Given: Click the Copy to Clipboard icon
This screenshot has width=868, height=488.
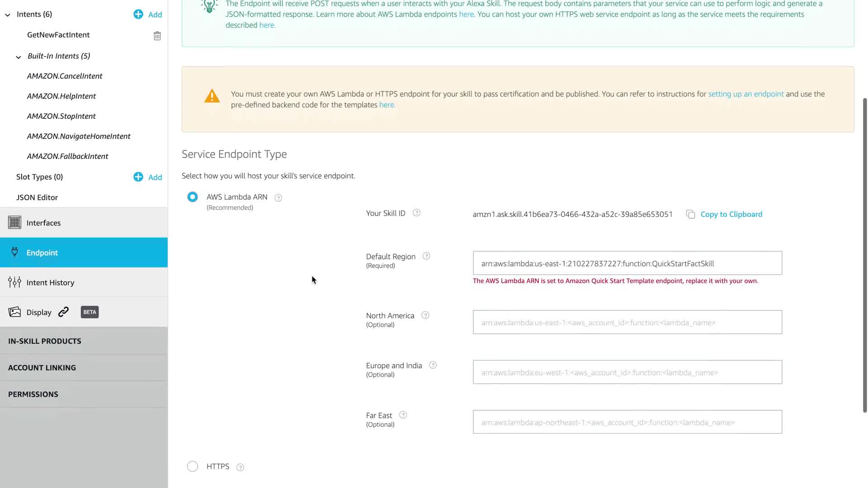Looking at the screenshot, I should click(x=690, y=215).
